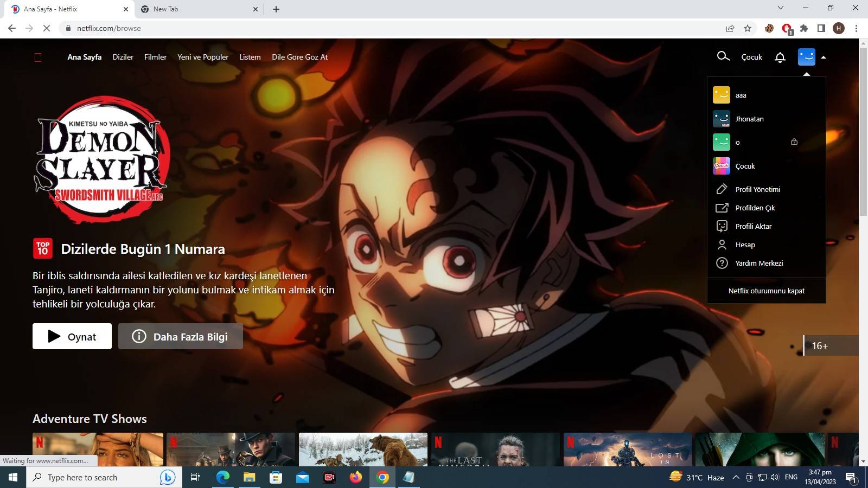Toggle Chrome side panel icon
Screen dimensions: 868x488
(x=821, y=28)
